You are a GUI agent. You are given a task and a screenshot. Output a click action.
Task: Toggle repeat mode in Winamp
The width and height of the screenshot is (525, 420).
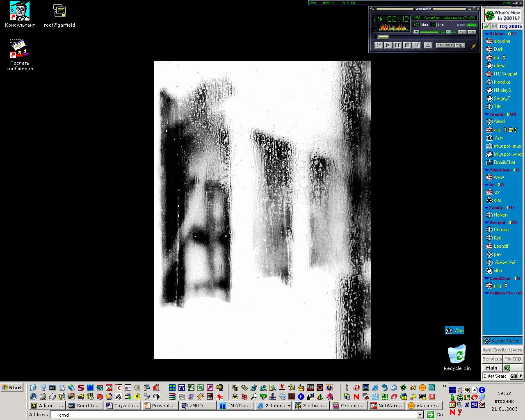coord(460,45)
